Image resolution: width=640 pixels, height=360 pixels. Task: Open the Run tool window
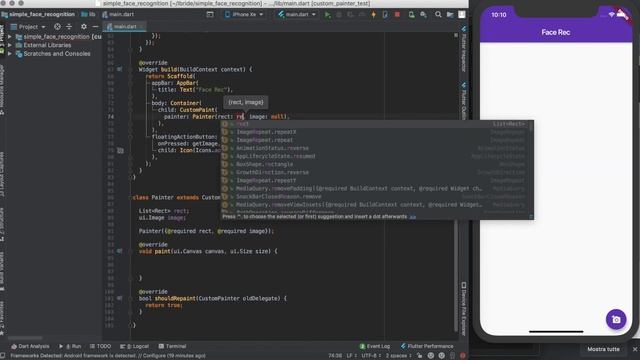pos(70,346)
